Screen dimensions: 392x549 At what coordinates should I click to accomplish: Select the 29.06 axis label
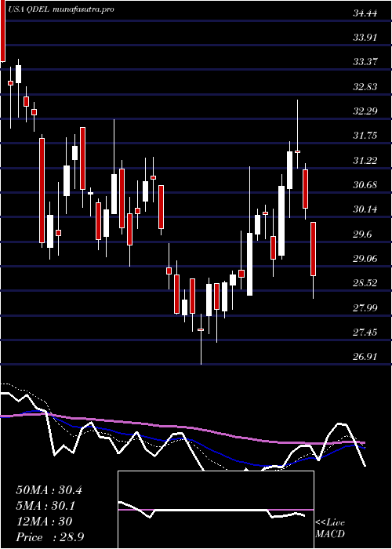[365, 259]
